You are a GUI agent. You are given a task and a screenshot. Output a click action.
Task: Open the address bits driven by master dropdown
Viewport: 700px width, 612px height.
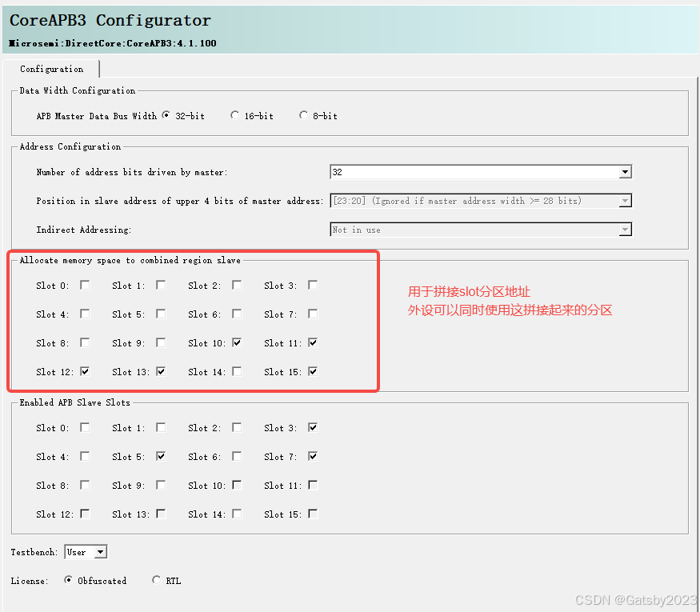tap(481, 172)
